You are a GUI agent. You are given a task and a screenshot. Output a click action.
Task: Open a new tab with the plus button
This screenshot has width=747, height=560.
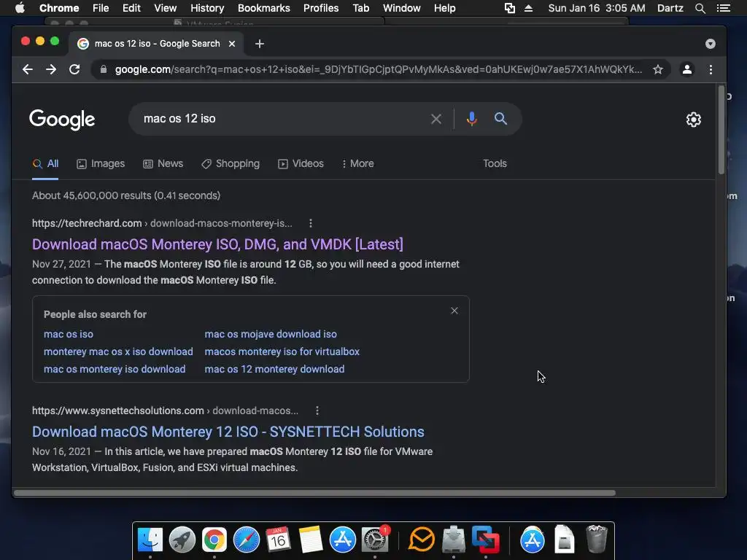coord(260,44)
